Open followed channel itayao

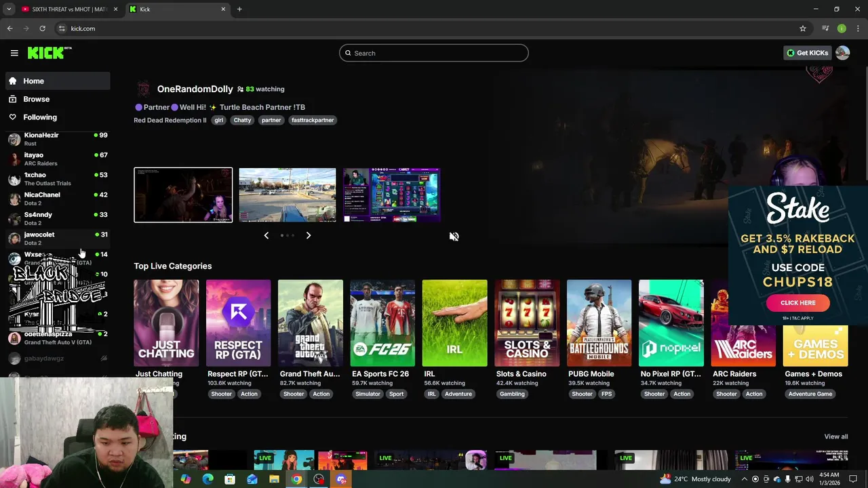58,159
